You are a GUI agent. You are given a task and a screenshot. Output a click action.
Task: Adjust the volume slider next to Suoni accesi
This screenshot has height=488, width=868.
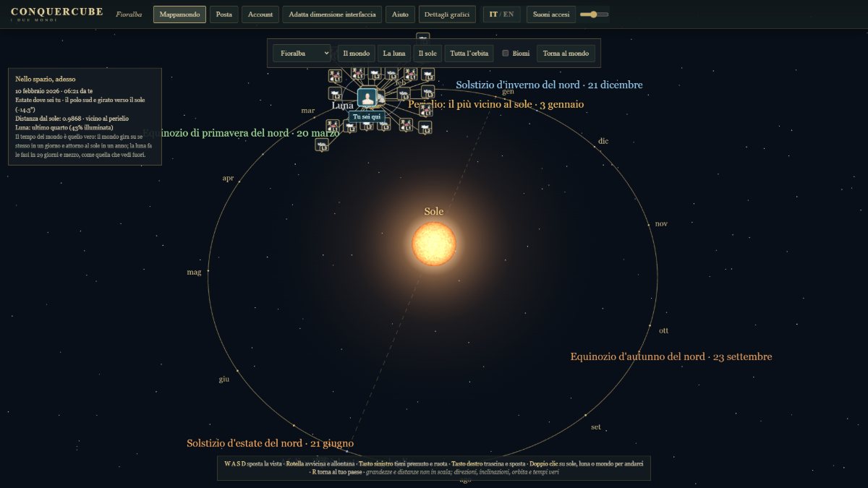click(595, 14)
